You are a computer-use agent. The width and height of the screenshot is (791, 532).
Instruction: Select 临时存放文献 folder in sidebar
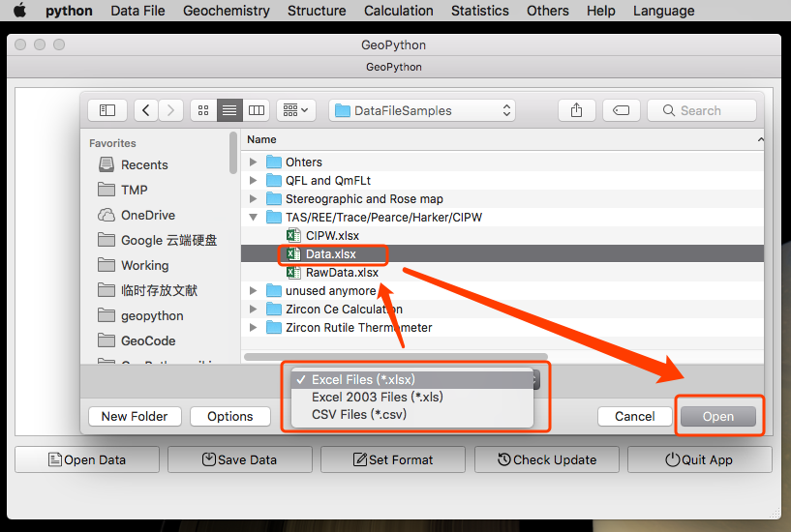(147, 291)
